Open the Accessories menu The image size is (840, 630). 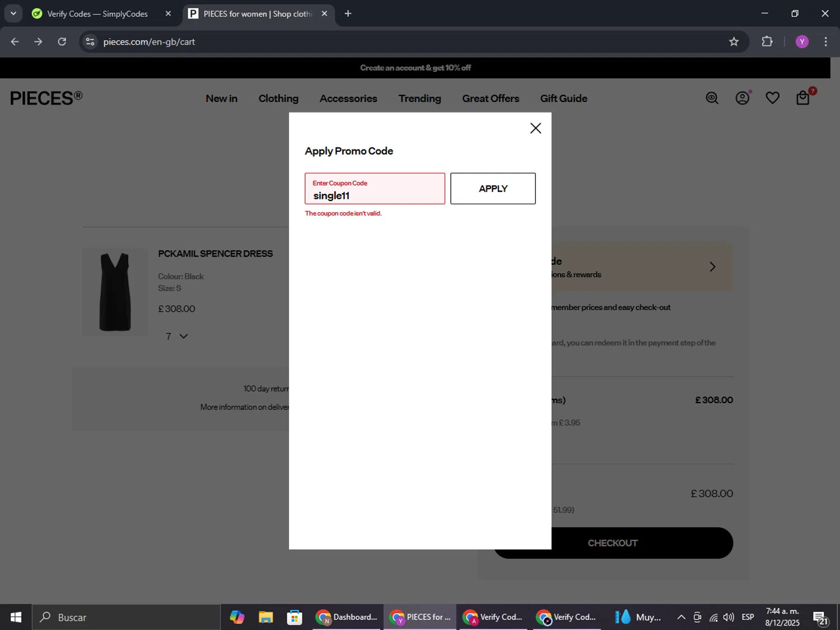tap(348, 99)
